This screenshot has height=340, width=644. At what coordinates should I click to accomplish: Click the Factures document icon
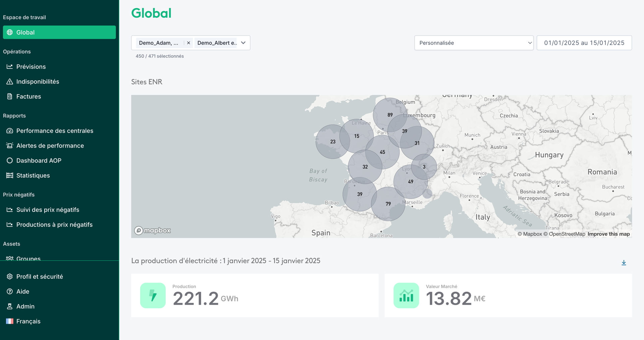click(x=10, y=96)
